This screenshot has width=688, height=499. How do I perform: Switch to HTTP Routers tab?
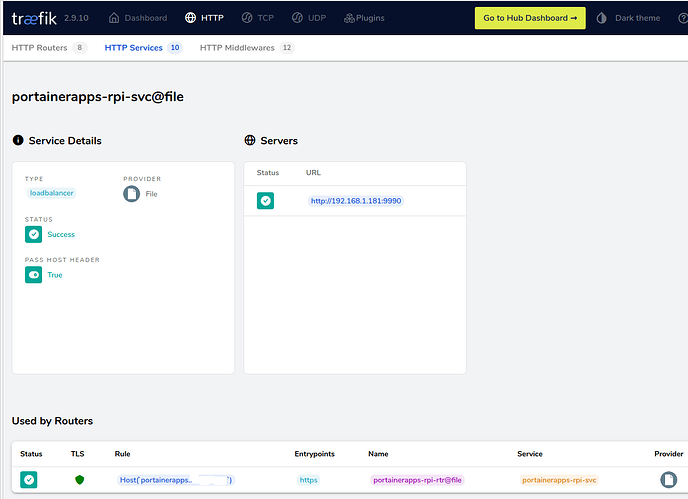[x=49, y=48]
